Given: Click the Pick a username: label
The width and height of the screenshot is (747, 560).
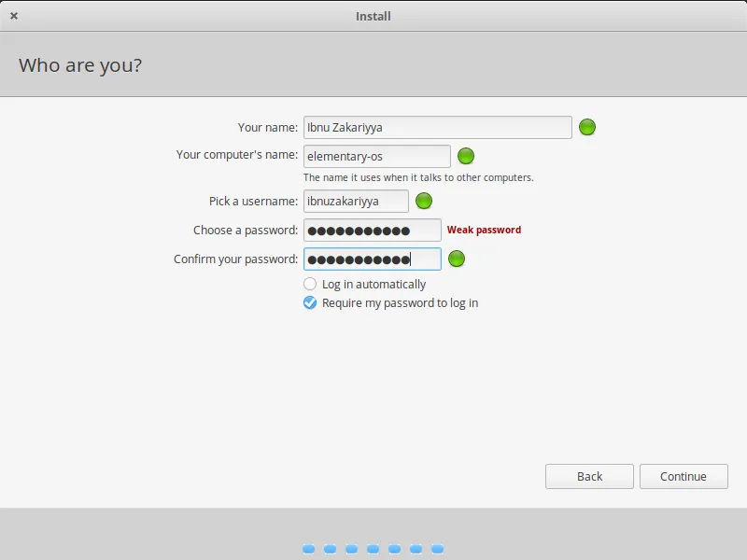Looking at the screenshot, I should [253, 202].
